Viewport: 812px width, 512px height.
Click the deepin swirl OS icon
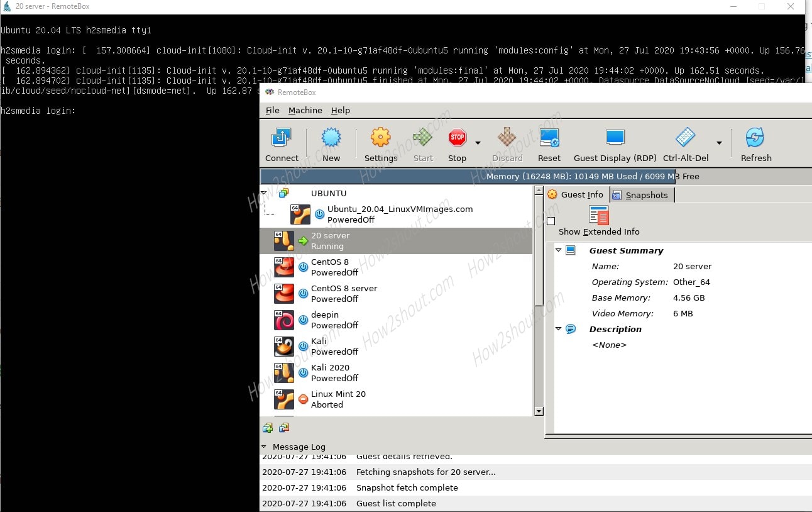point(284,320)
